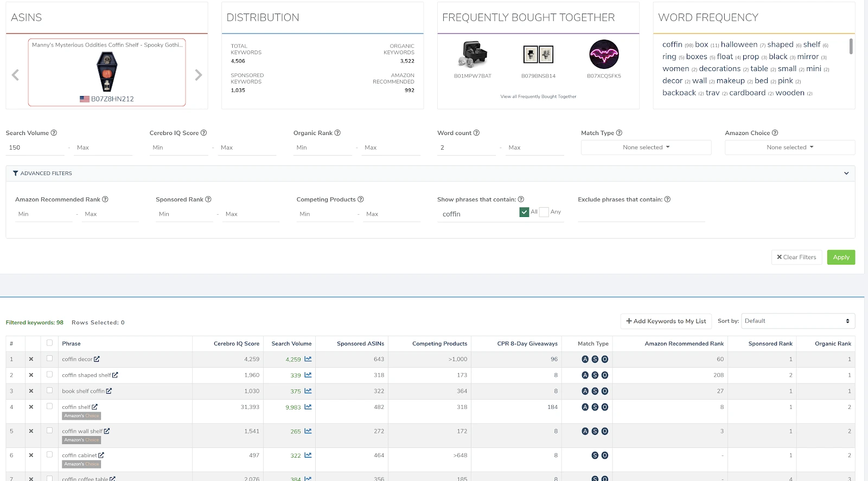Screen dimensions: 868x481
Task: Open View all Frequently Bought Together link
Action: click(x=538, y=97)
